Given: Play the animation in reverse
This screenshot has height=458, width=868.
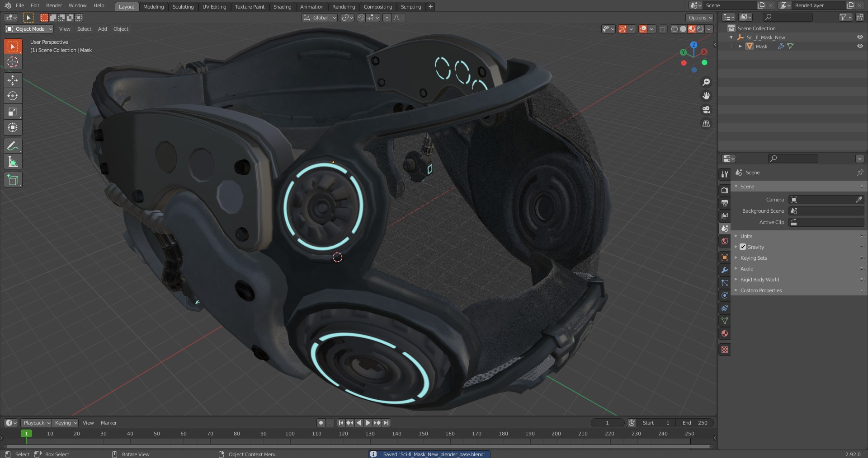Looking at the screenshot, I should [x=359, y=423].
